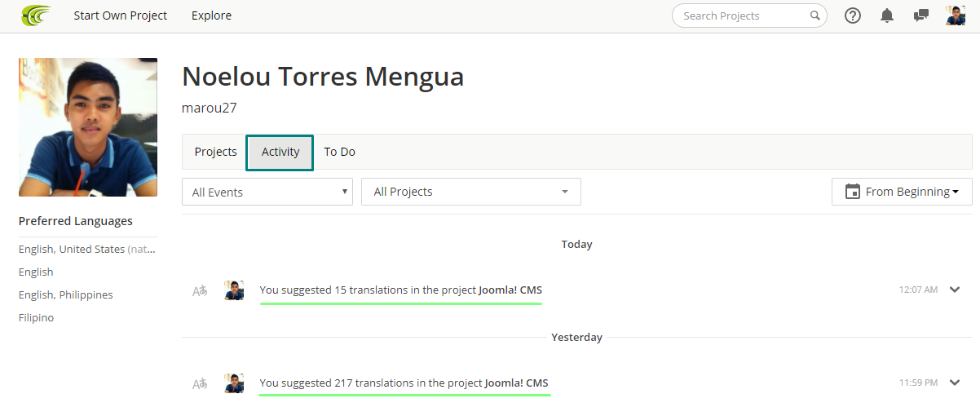Click inside the Search Projects field
Screen dimensions: 980x416
tap(740, 15)
